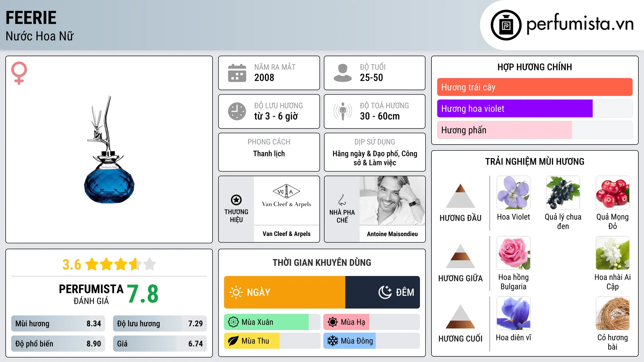Click the sillage value 30 - 60cm
The width and height of the screenshot is (644, 362).
[x=380, y=116]
